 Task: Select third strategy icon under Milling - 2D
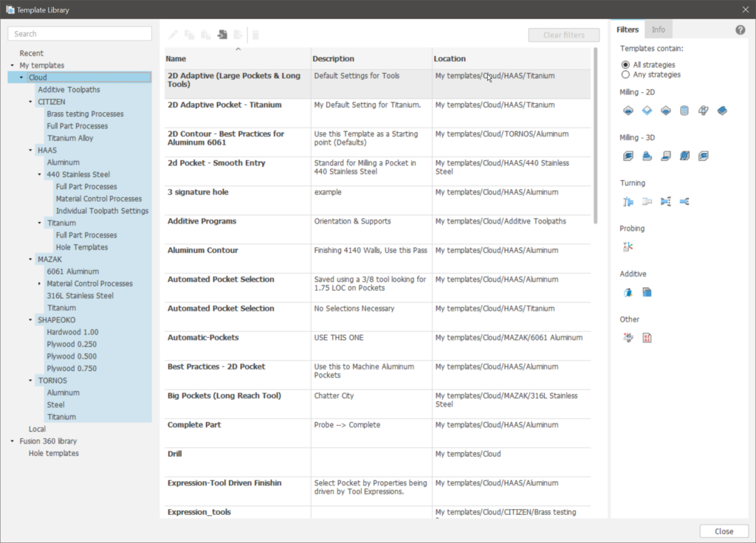(665, 111)
